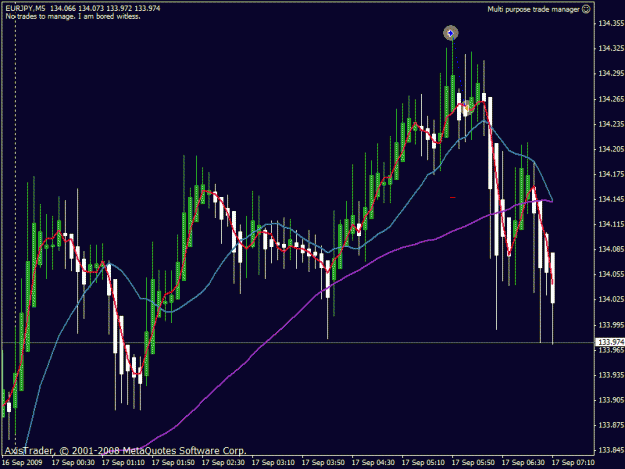Click the 133.935 price scale label
625x469 pixels.
click(x=611, y=375)
